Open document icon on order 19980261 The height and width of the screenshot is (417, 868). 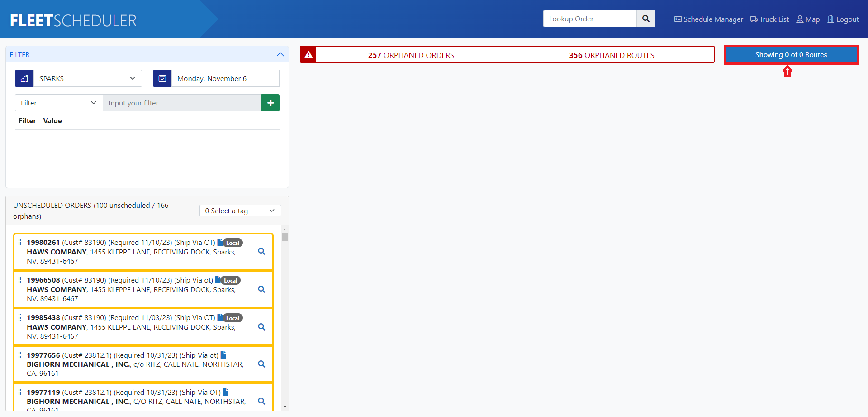click(x=220, y=242)
